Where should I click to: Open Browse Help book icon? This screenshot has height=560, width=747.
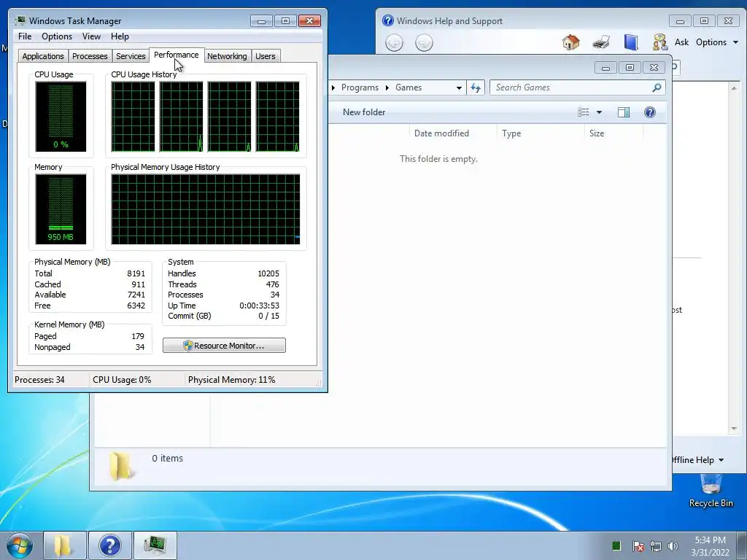pyautogui.click(x=631, y=42)
